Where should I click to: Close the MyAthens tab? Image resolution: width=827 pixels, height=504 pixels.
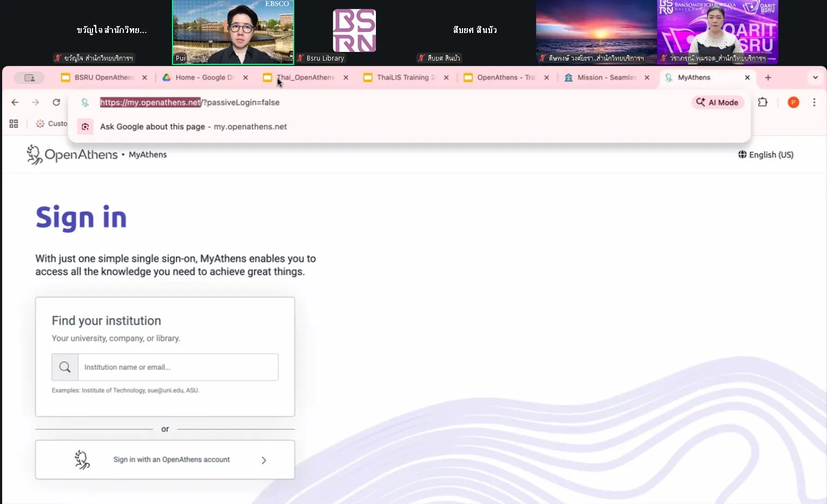point(747,78)
